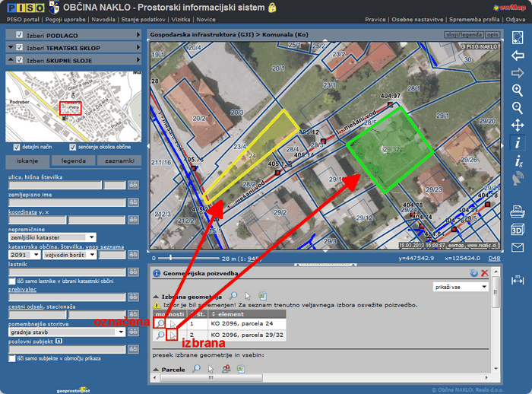Click the 'sloji/legenda' button above map

pyautogui.click(x=463, y=35)
